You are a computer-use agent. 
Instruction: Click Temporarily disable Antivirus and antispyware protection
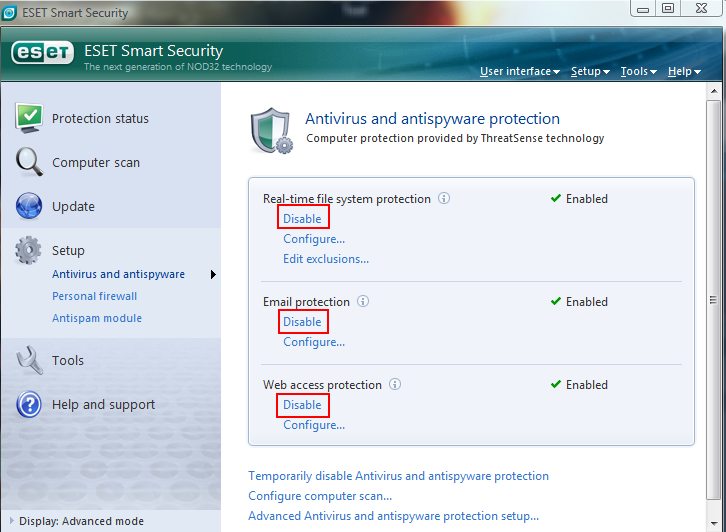pyautogui.click(x=398, y=476)
